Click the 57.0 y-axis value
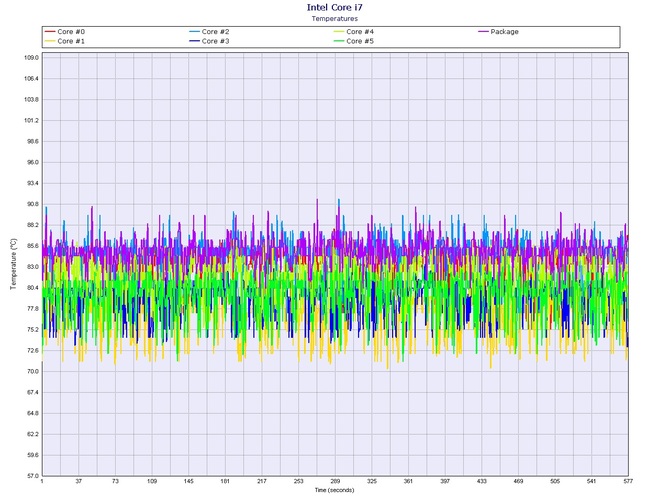Image resolution: width=670 pixels, height=502 pixels. [32, 476]
